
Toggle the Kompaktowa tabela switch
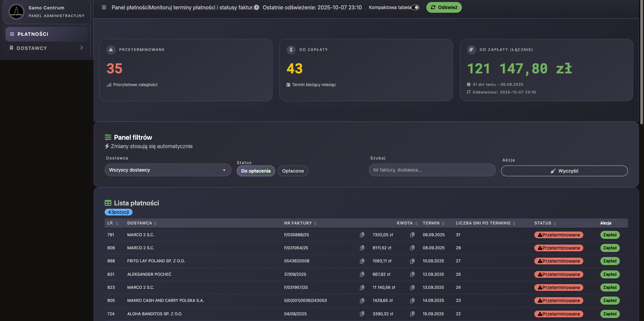click(415, 7)
